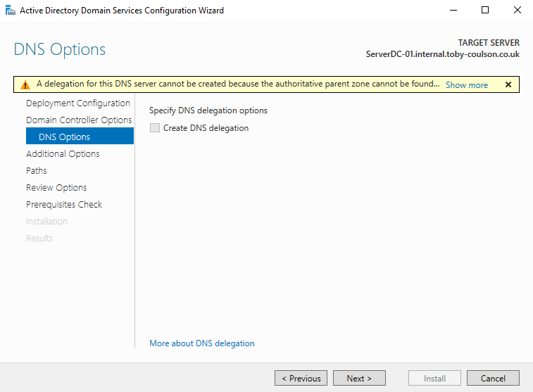The image size is (533, 392).
Task: Open the Domain Controller Options page
Action: (79, 120)
